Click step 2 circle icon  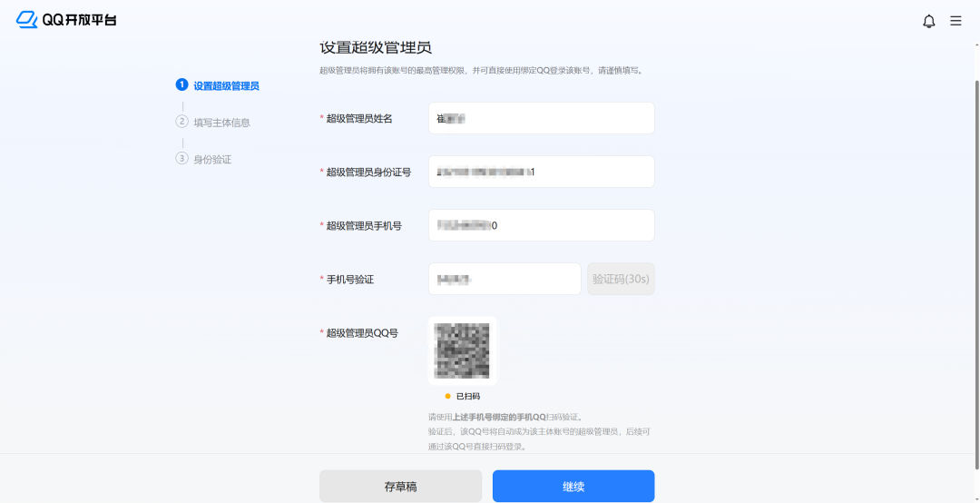pyautogui.click(x=181, y=122)
